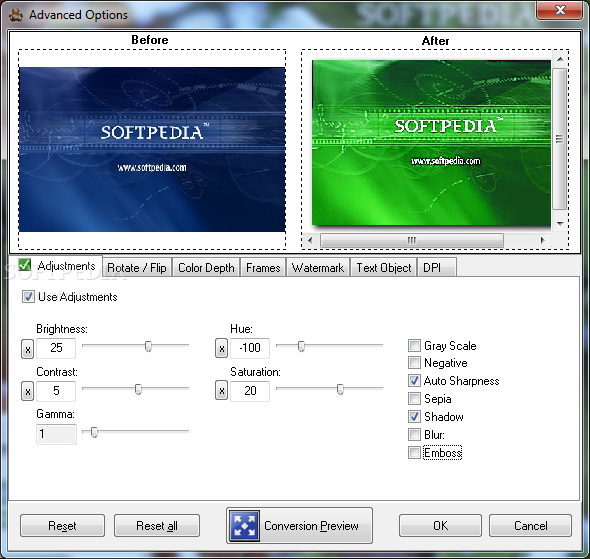Click the Gamma value field

56,434
